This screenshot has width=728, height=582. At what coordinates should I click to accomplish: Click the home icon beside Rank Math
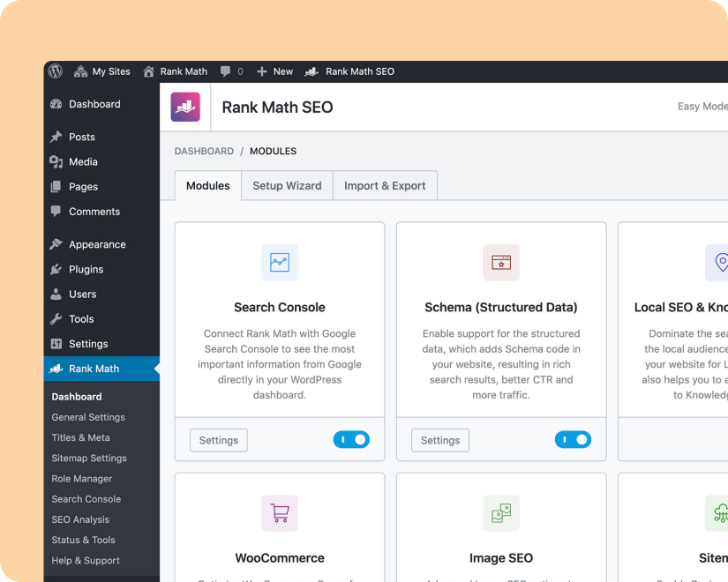coord(148,71)
